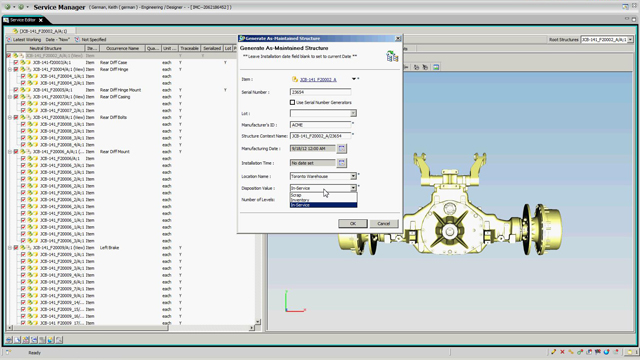Screen dimensions: 640x360
Task: Select Scrap from the disposition list
Action: coord(323,195)
